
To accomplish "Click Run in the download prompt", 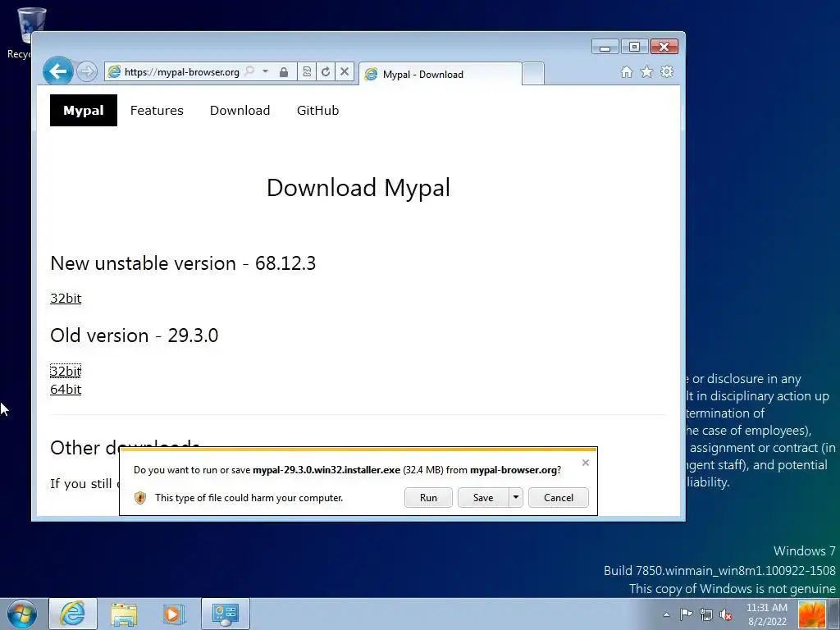I will [428, 498].
